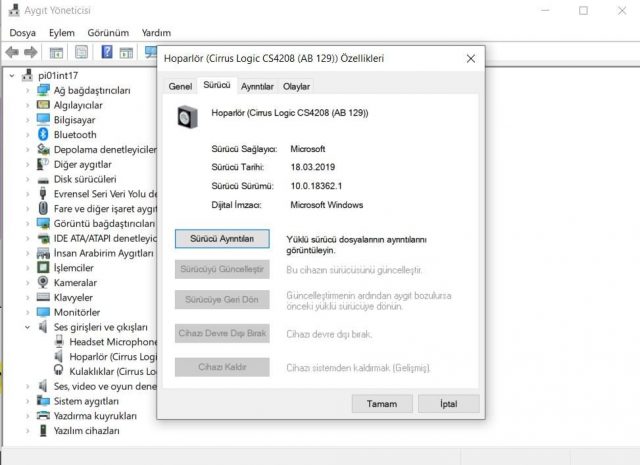Image resolution: width=640 pixels, height=465 pixels.
Task: Click the Kulaklıklar headphones device icon
Action: [59, 371]
